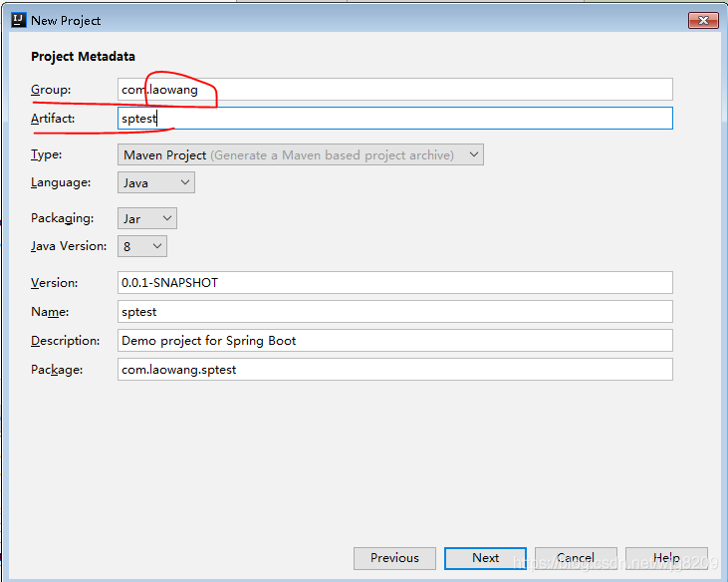This screenshot has width=728, height=582.
Task: Click the Type dropdown chevron arrow
Action: (x=474, y=154)
